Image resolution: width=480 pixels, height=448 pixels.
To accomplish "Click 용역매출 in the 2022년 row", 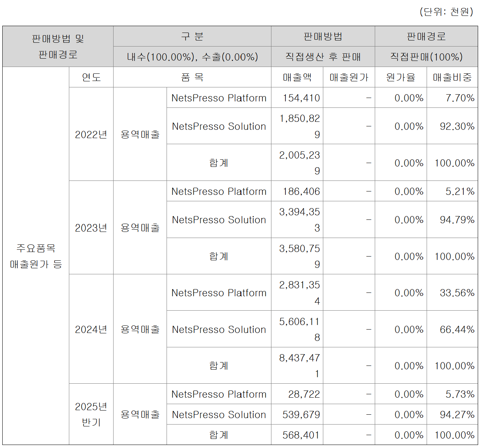I will [x=140, y=134].
